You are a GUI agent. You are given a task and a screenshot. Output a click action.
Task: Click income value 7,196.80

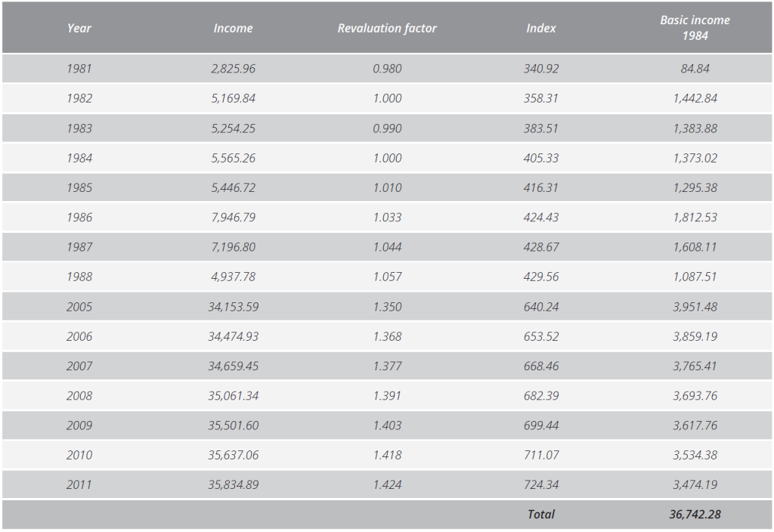pyautogui.click(x=233, y=247)
